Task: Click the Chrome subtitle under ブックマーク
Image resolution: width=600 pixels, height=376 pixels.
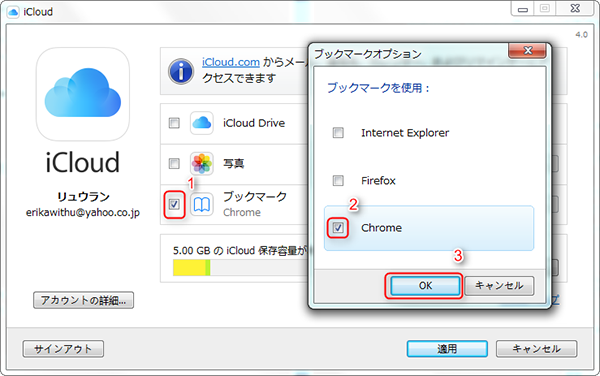Action: (x=242, y=212)
